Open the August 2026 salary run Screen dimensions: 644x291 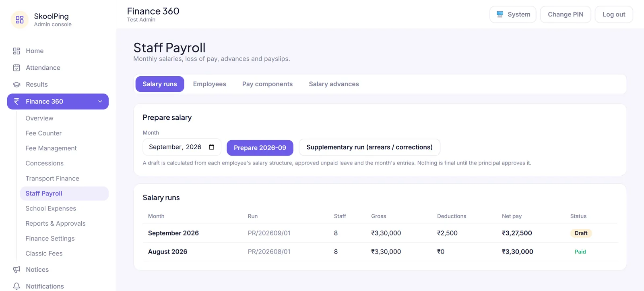pyautogui.click(x=380, y=252)
